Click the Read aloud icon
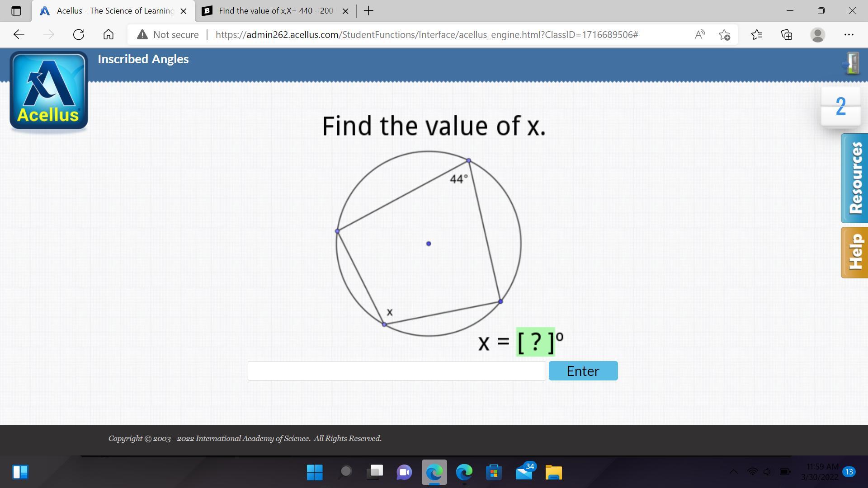The height and width of the screenshot is (488, 868). pos(699,35)
